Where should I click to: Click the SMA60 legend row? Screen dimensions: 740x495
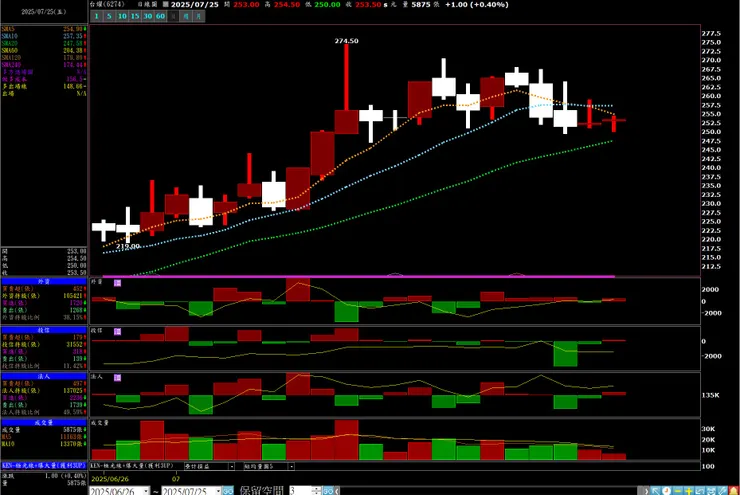(43, 50)
